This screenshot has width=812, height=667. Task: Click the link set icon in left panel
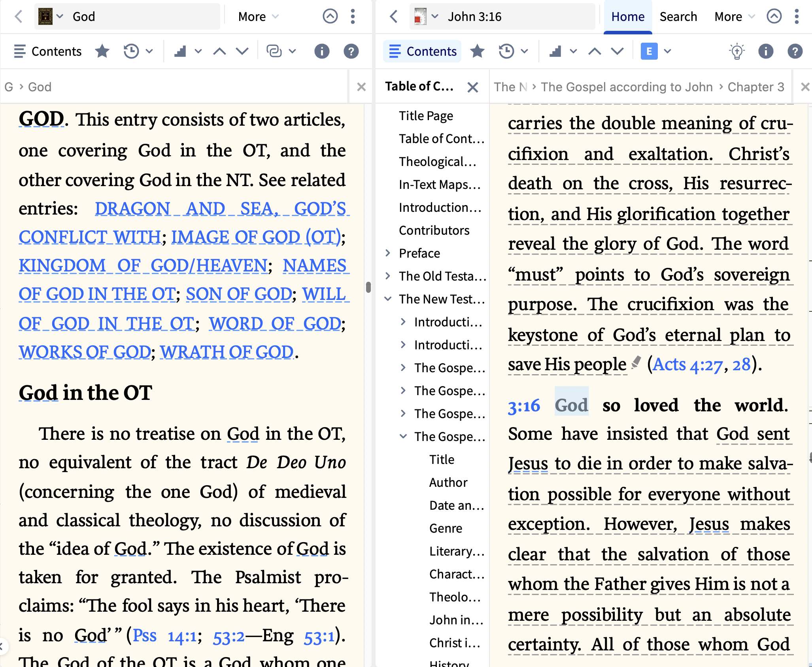point(274,51)
